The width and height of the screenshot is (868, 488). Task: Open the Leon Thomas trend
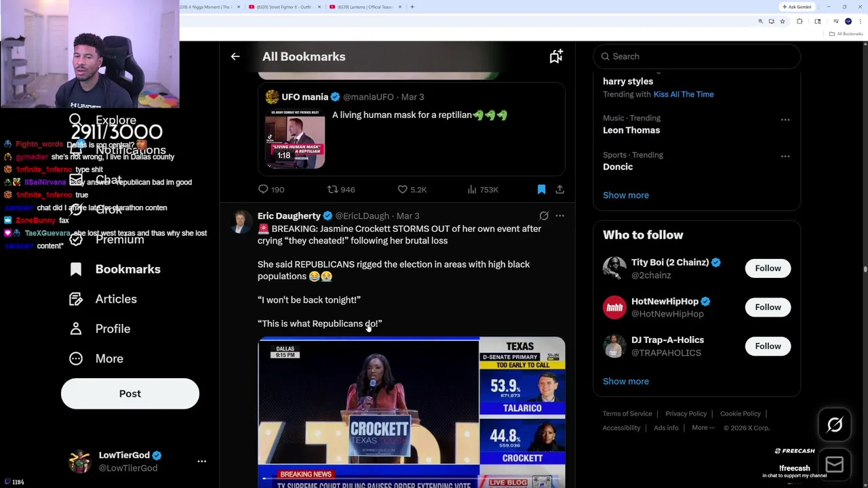click(x=631, y=130)
